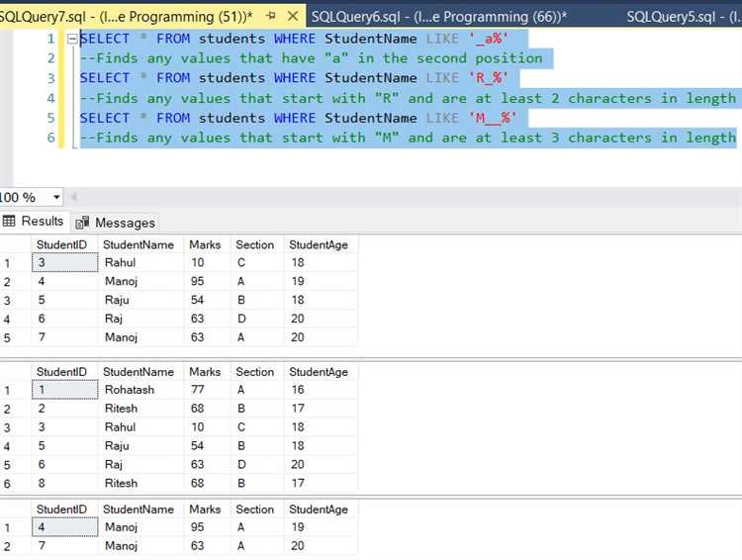The width and height of the screenshot is (742, 560).
Task: Select the Rohatash cell in second result grid
Action: coord(130,390)
